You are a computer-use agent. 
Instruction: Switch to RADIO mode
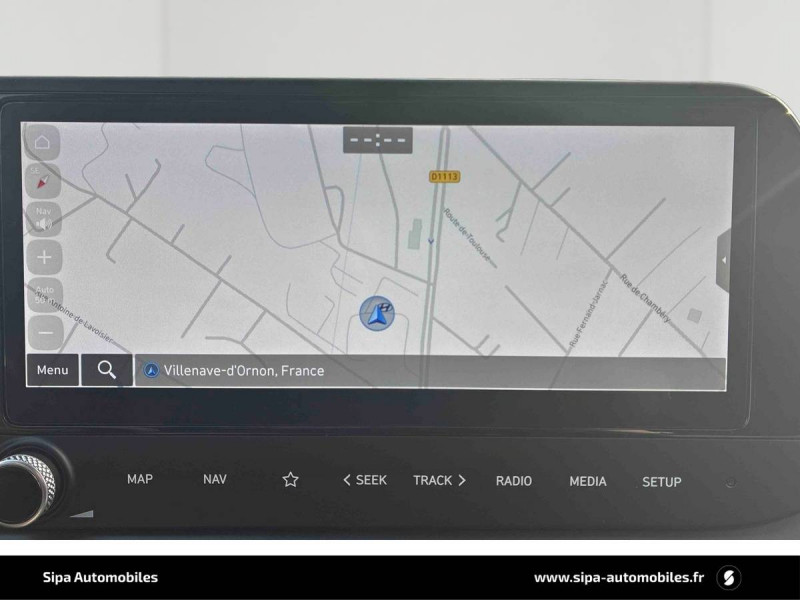[514, 481]
